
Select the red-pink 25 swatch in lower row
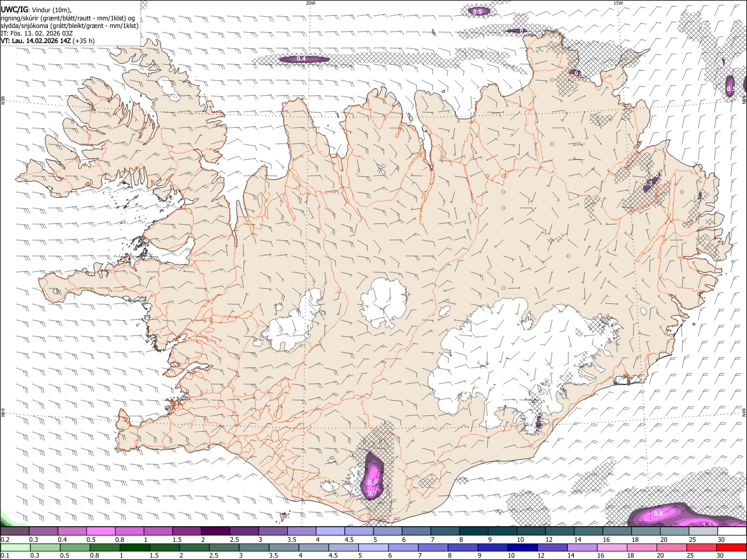point(701,547)
